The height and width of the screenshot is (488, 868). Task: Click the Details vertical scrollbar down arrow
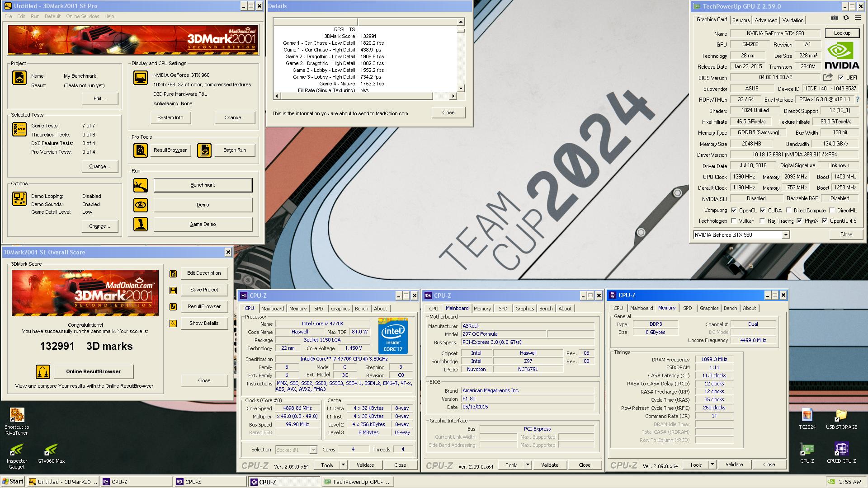(461, 89)
